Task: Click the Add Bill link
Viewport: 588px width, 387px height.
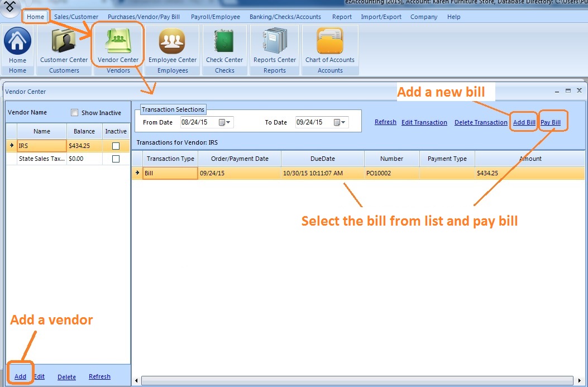Action: coord(524,122)
